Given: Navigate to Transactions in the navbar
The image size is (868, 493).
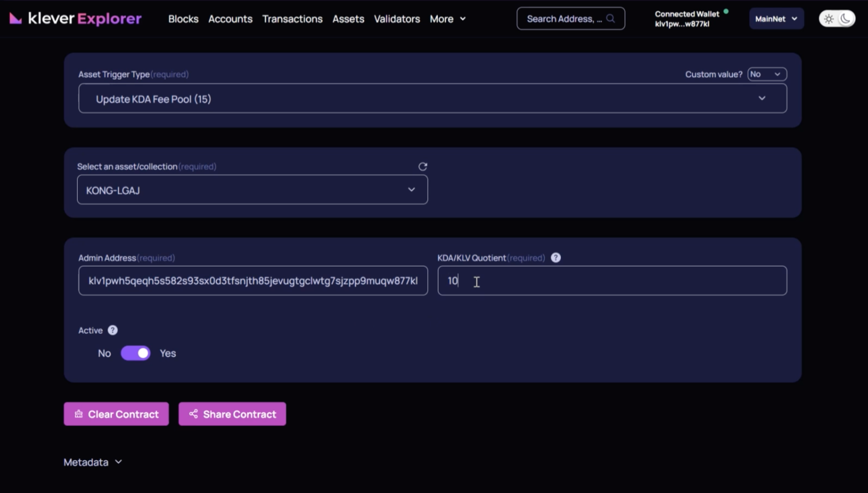Looking at the screenshot, I should coord(292,19).
